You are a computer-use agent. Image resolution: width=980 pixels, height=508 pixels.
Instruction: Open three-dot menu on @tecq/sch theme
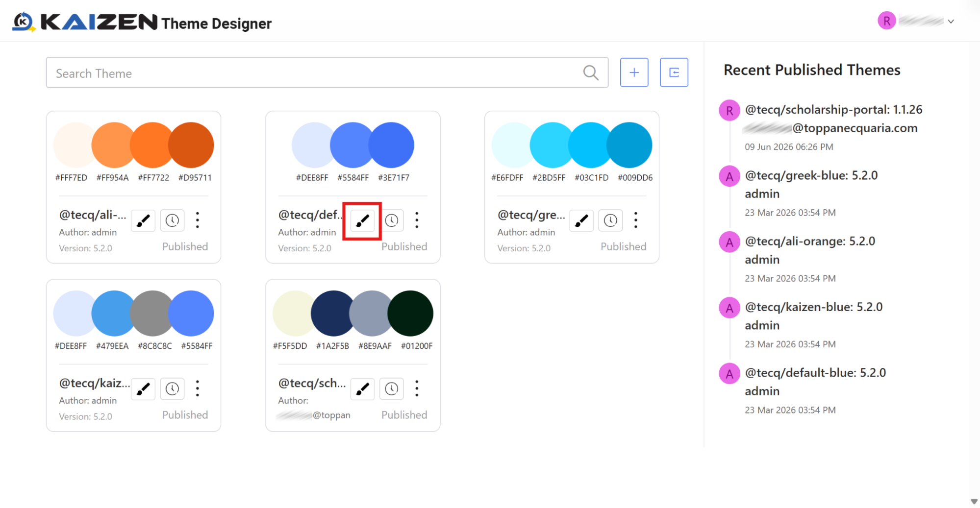coord(417,389)
